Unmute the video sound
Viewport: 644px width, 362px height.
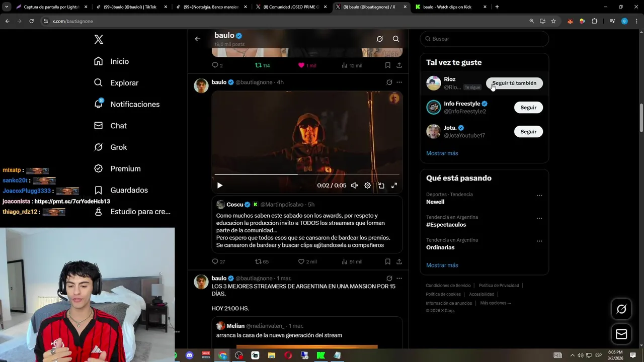(x=355, y=186)
